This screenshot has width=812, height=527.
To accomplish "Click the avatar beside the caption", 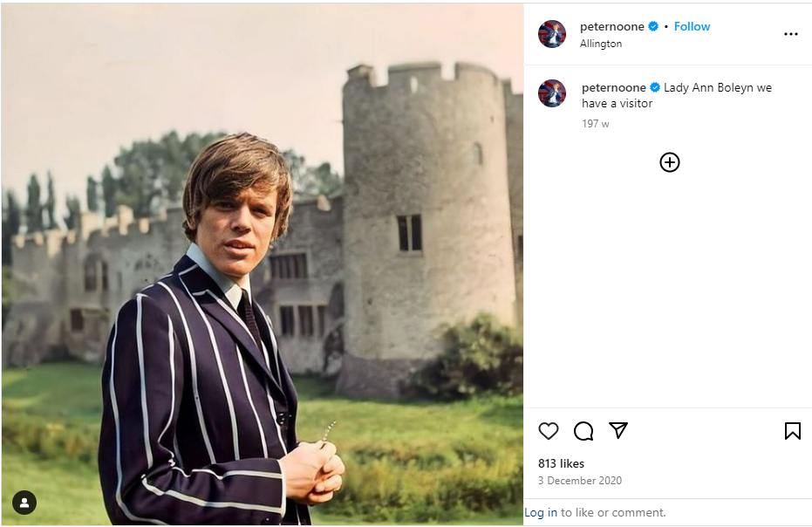I will [552, 93].
